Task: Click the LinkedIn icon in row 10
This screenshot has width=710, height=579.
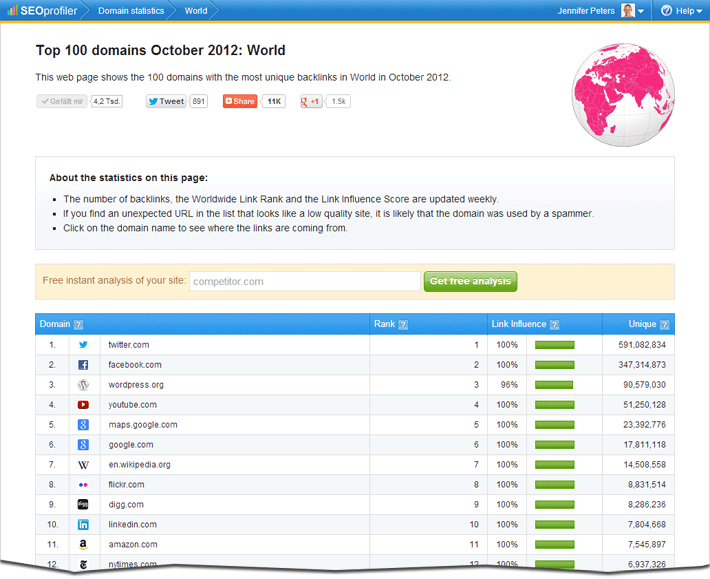Action: point(83,525)
